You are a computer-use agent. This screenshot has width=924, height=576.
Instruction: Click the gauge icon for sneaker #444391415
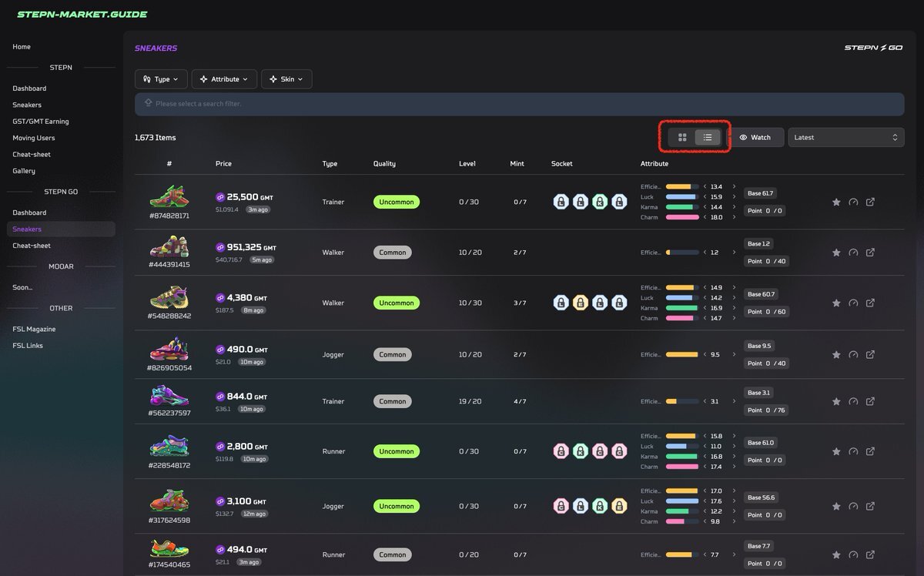coord(853,252)
